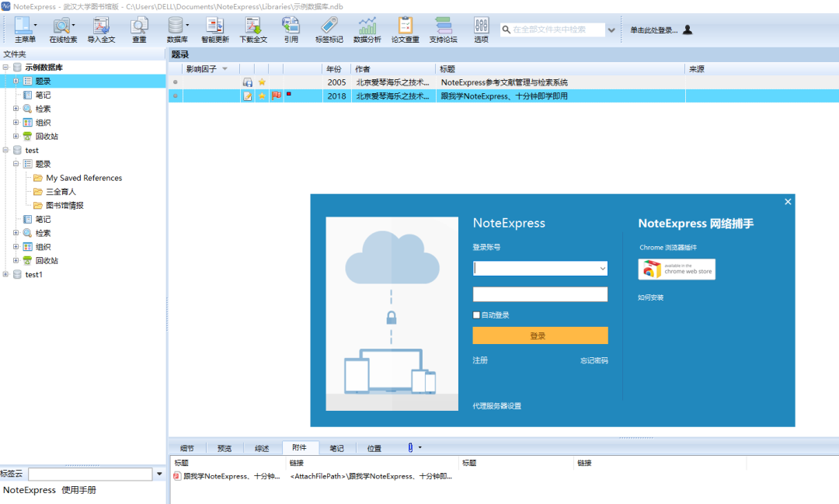Click the 下载全文 download full text icon

coord(252,30)
